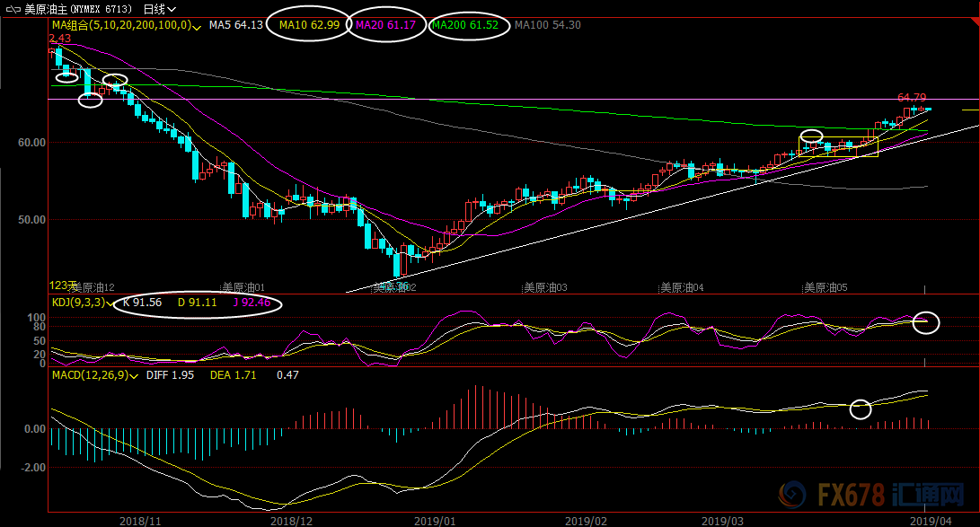Click the 2018/12 date axis label
980x527 pixels.
point(293,520)
